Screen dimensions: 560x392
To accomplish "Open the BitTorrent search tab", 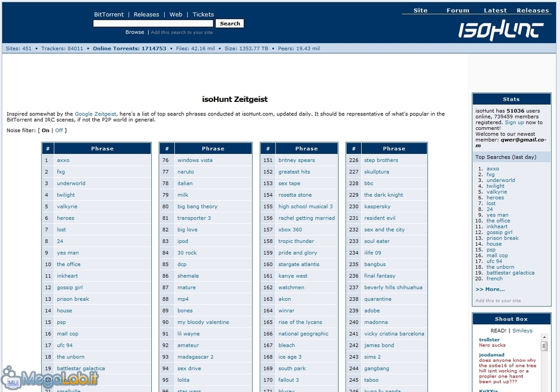I will tap(109, 15).
